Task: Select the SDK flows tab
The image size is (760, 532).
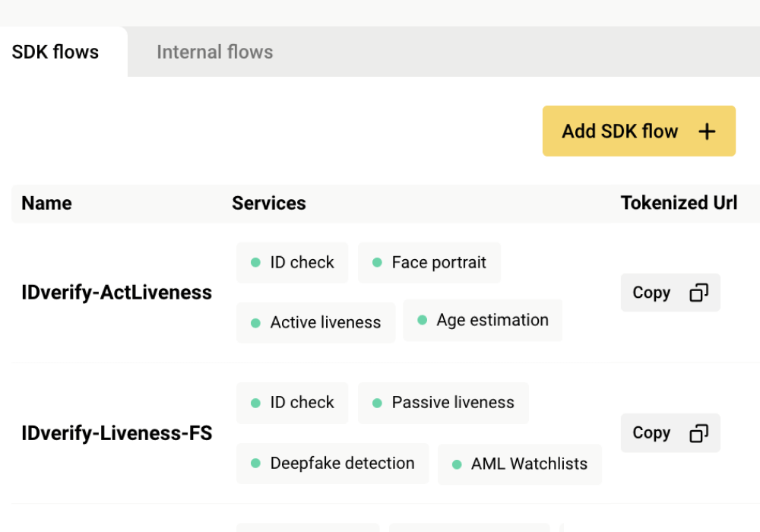Action: tap(55, 52)
